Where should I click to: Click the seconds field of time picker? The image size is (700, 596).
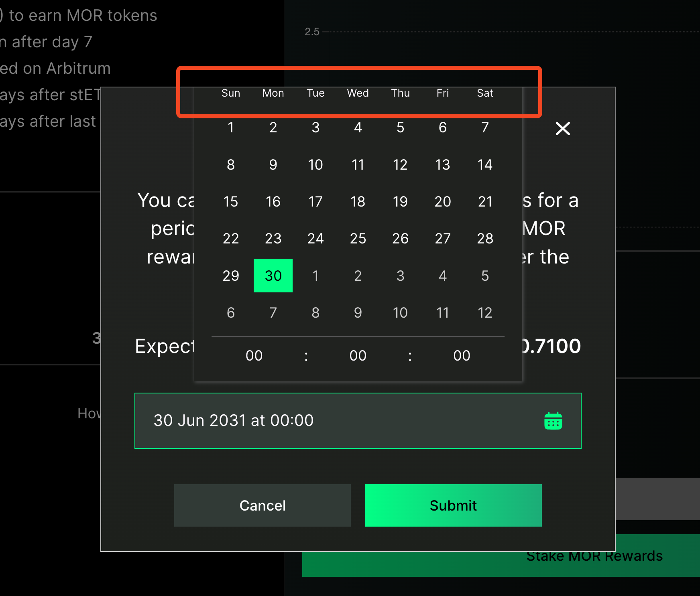[x=462, y=356]
